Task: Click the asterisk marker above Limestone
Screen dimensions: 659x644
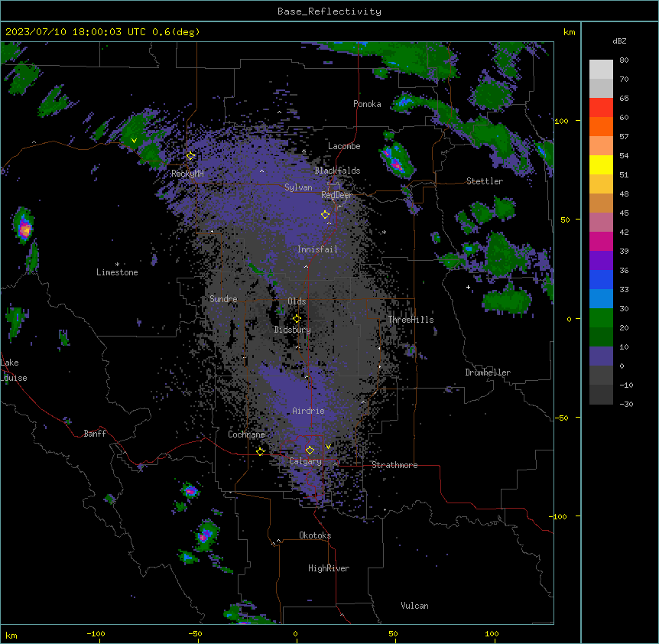Action: pyautogui.click(x=117, y=265)
